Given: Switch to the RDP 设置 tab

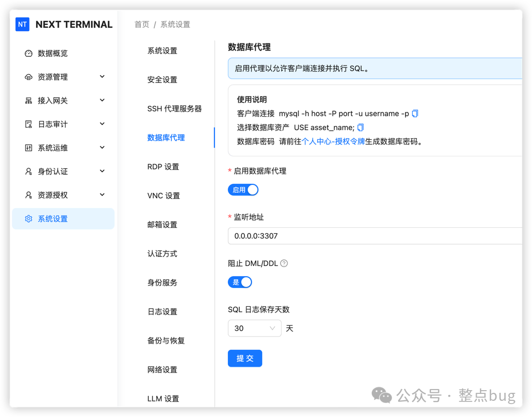Looking at the screenshot, I should (x=163, y=167).
